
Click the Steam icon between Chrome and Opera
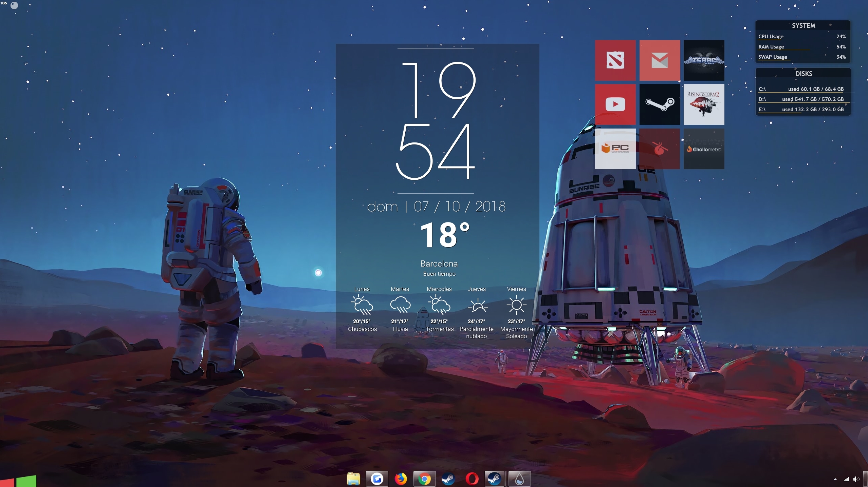(x=448, y=479)
